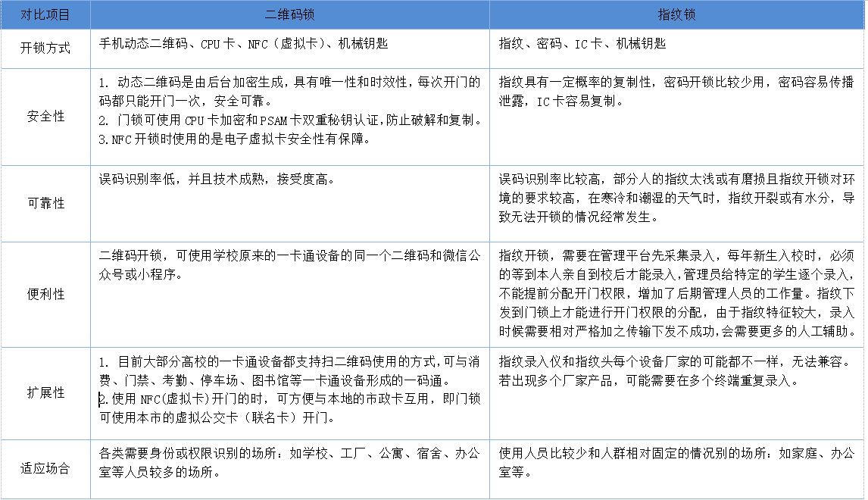Select the 指纹锁 column header cell
This screenshot has height=500, width=868.
click(677, 14)
